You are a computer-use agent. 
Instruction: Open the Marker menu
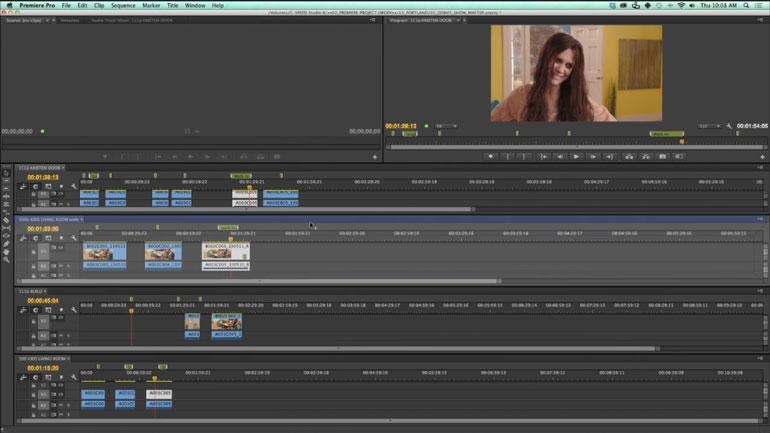click(151, 5)
